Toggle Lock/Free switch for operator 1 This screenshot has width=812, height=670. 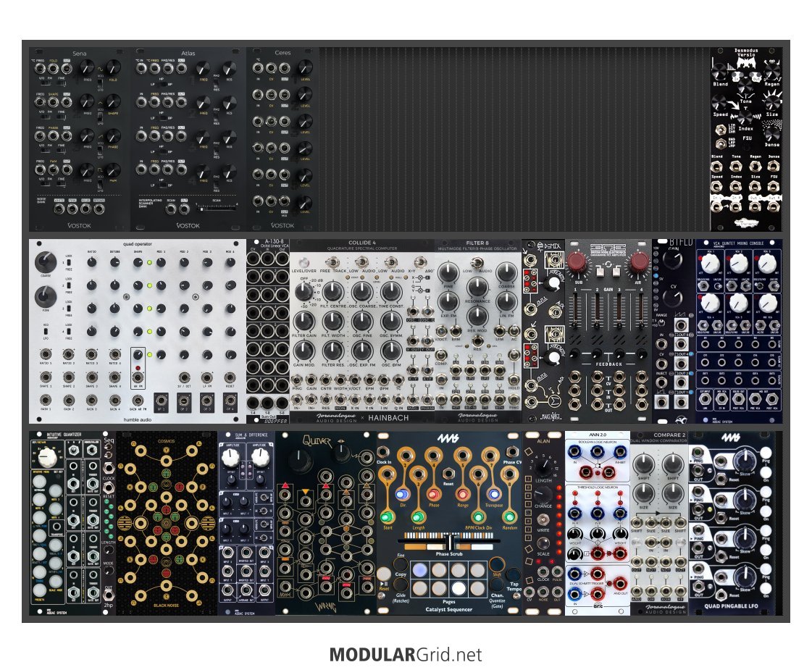coord(68,262)
